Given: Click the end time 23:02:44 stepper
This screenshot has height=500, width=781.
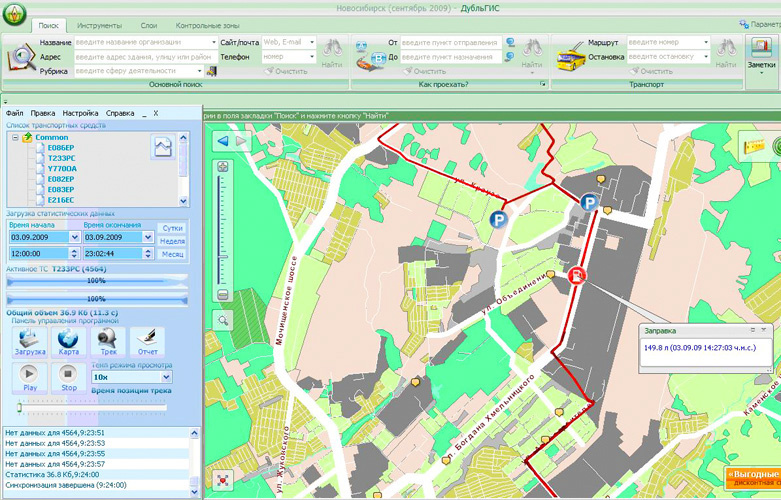Looking at the screenshot, I should pyautogui.click(x=148, y=253).
